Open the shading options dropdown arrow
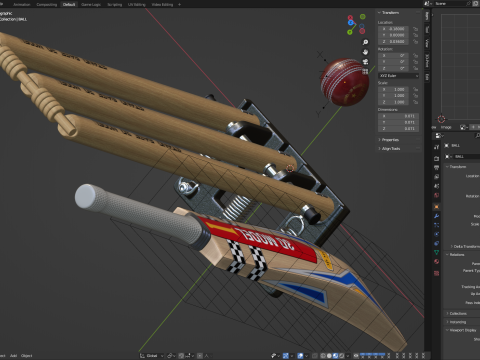This screenshot has width=480, height=360. [348, 356]
